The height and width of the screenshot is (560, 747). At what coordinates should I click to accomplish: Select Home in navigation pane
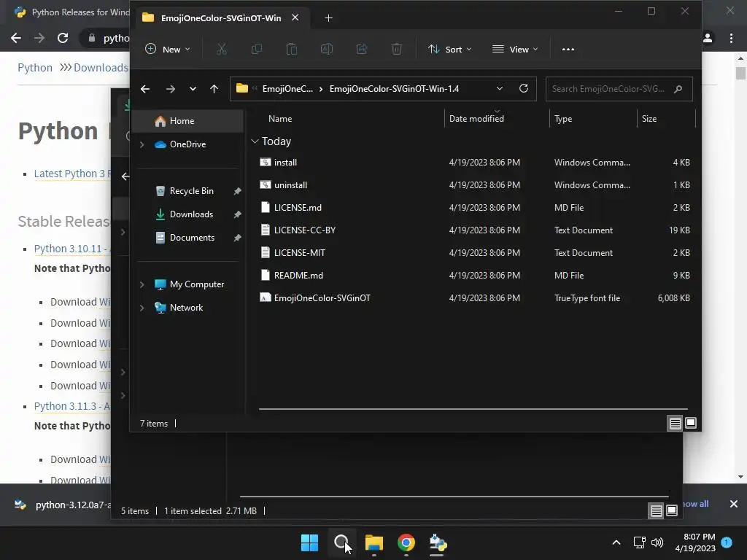click(x=187, y=121)
